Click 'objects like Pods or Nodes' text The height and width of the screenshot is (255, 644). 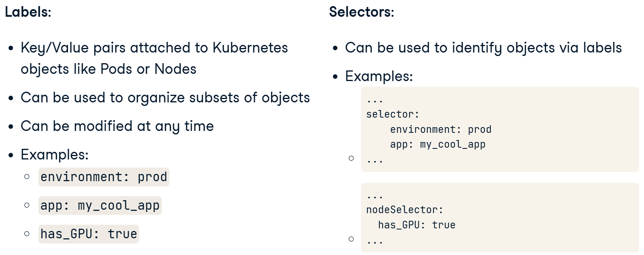coord(108,69)
